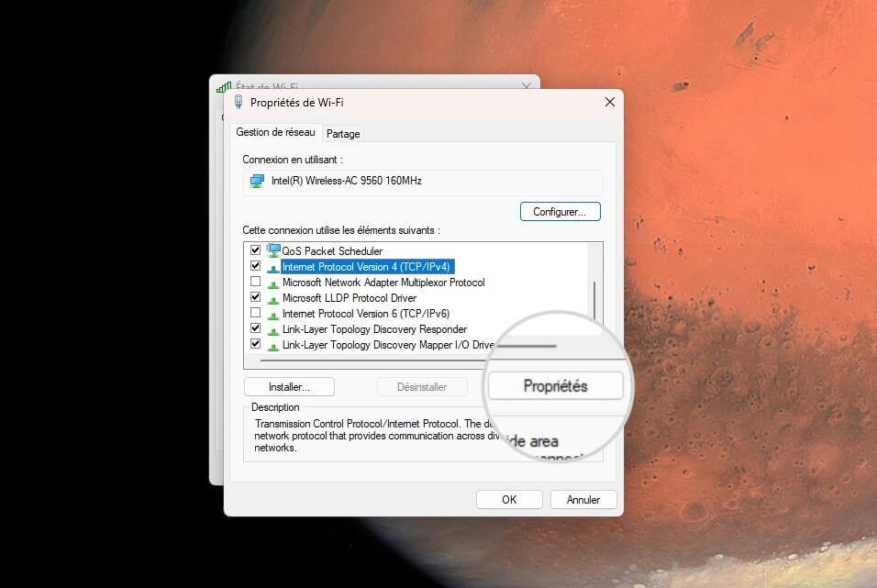Image resolution: width=877 pixels, height=588 pixels.
Task: Select Internet Protocol Version 4 (TCP/IPv4) row
Action: [366, 267]
